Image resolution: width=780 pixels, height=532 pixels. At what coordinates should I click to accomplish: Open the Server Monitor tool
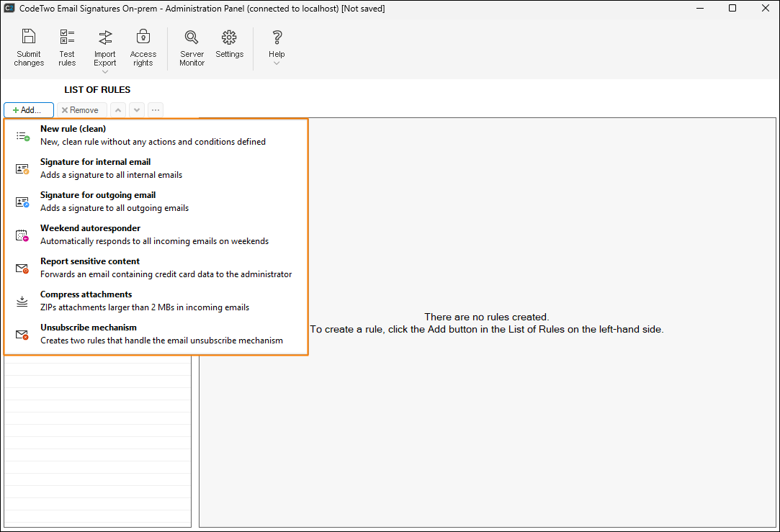click(x=192, y=37)
